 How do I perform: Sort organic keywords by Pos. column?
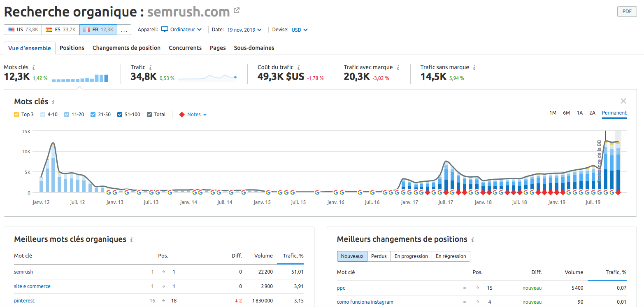tap(163, 256)
